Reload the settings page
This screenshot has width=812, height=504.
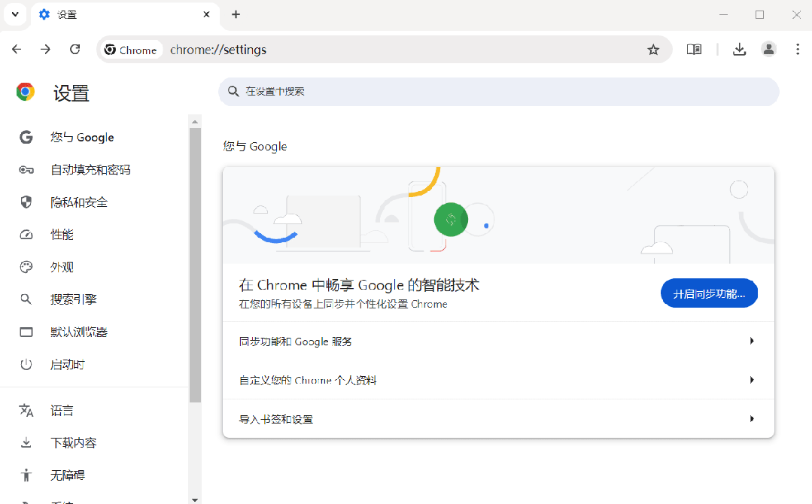pos(75,49)
